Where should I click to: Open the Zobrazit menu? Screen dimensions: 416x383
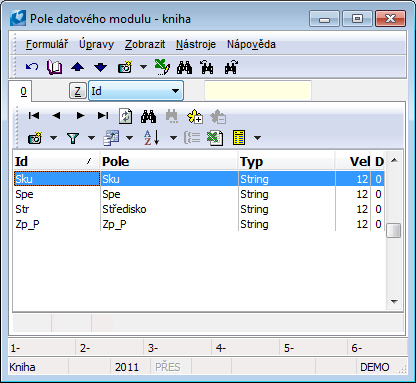coord(145,44)
